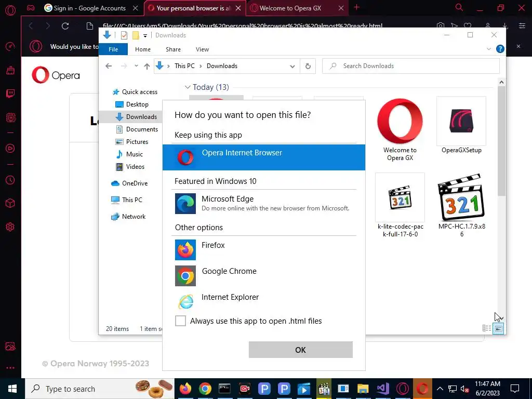Choose Opera Internet Browser to open file
532x399 pixels.
[263, 157]
